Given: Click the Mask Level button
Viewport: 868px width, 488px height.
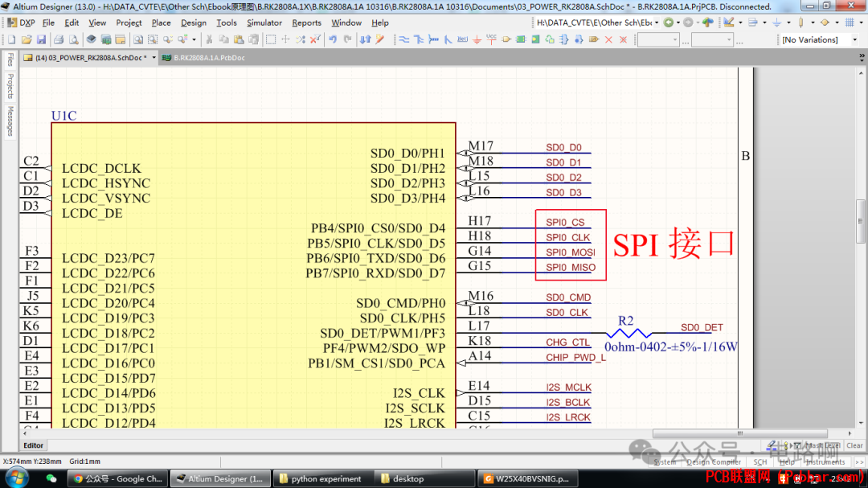Looking at the screenshot, I should coord(822,445).
